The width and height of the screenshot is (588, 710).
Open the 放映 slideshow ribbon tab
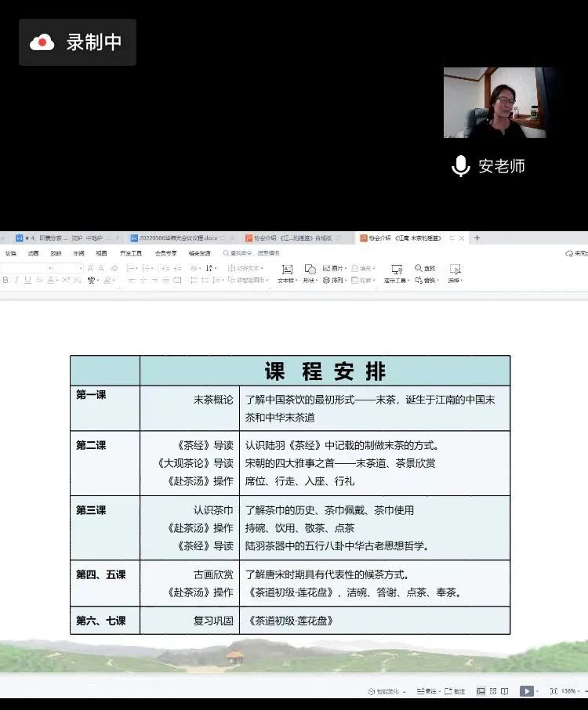coord(56,253)
